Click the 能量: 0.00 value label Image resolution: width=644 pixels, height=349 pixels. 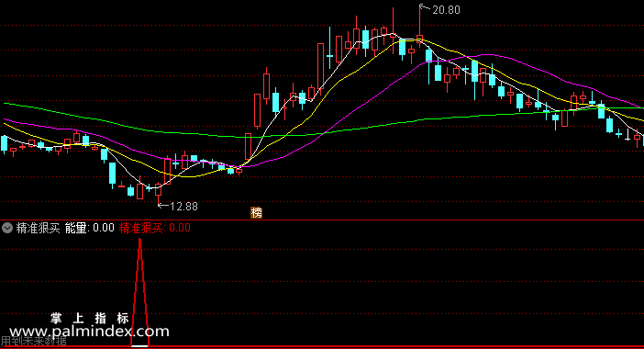click(x=90, y=228)
